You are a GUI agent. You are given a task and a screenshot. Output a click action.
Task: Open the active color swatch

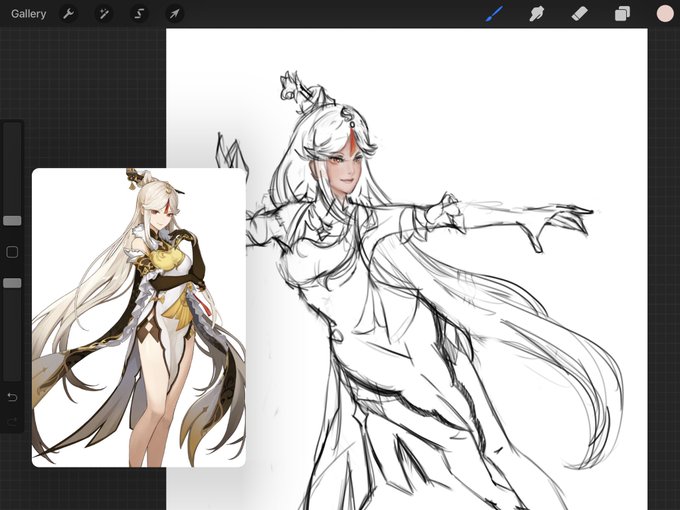(665, 14)
